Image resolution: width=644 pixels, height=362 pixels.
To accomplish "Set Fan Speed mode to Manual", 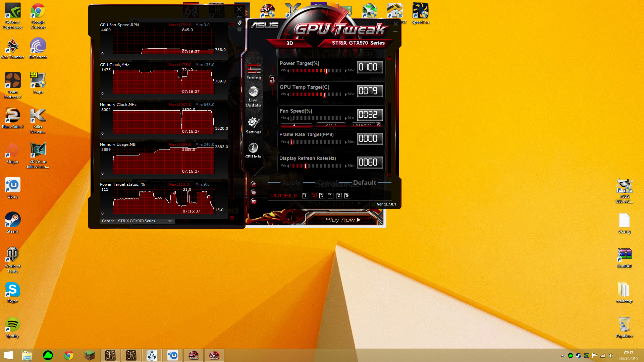I will 331,125.
